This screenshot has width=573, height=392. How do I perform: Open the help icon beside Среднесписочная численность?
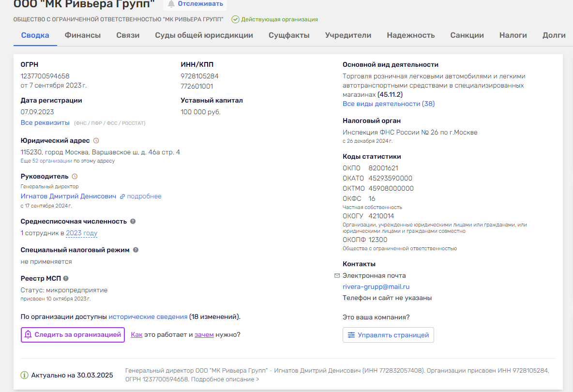[133, 221]
